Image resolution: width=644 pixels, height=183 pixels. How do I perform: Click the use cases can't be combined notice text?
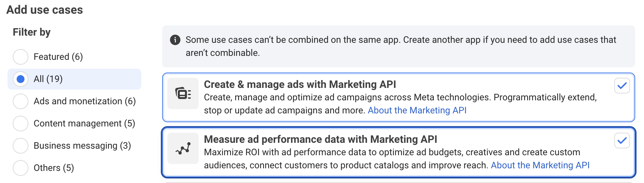click(401, 40)
